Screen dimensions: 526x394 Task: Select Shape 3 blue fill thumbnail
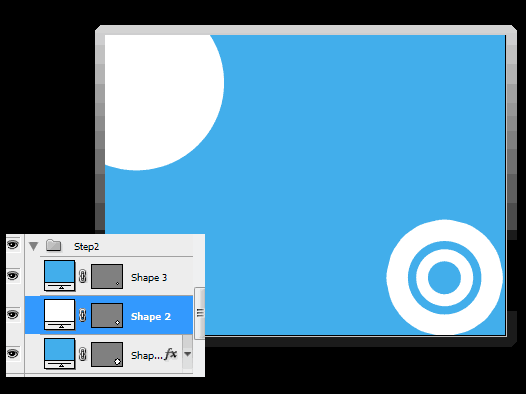(59, 276)
